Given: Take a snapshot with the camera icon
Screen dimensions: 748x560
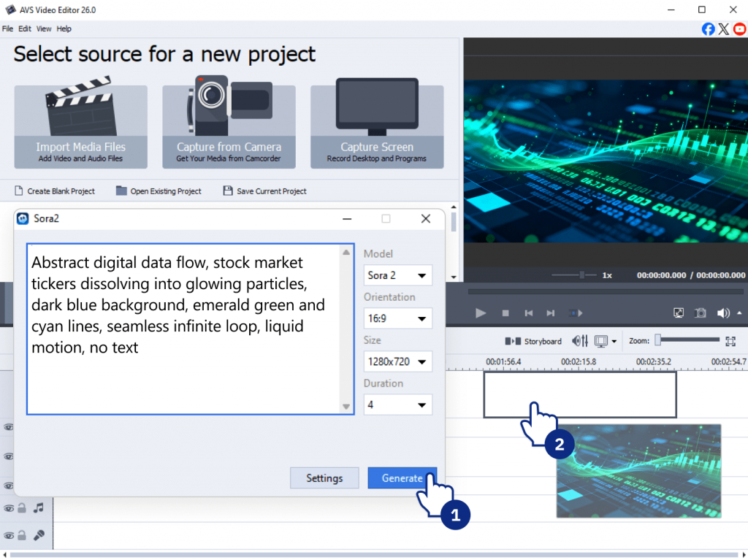Looking at the screenshot, I should pos(701,312).
